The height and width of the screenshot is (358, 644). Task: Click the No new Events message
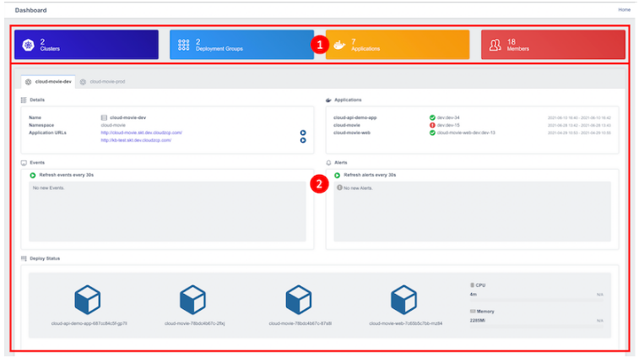48,187
